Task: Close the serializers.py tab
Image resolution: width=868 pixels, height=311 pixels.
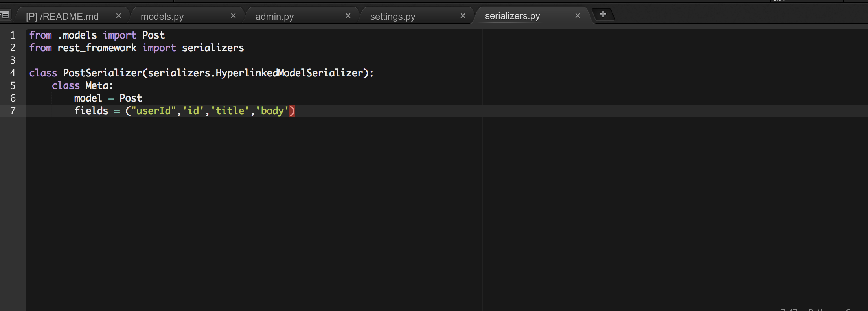Action: coord(577,16)
